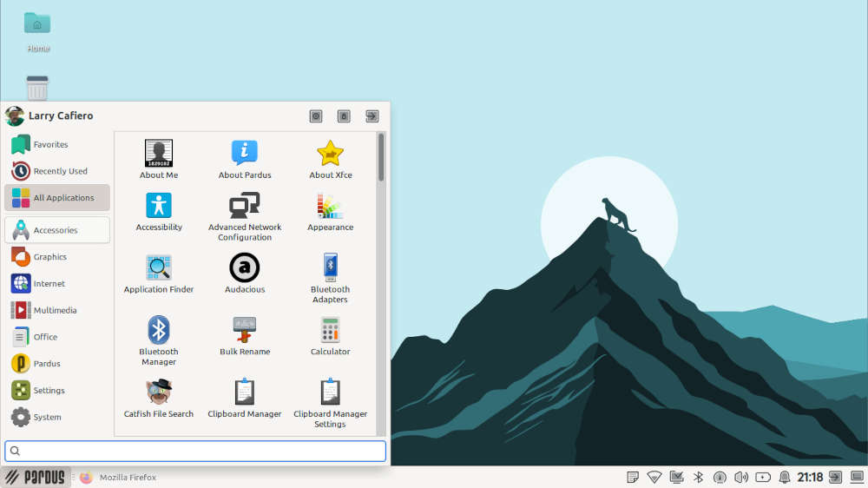Screen dimensions: 868x488
Task: Click the log out icon in menu header
Action: point(372,115)
